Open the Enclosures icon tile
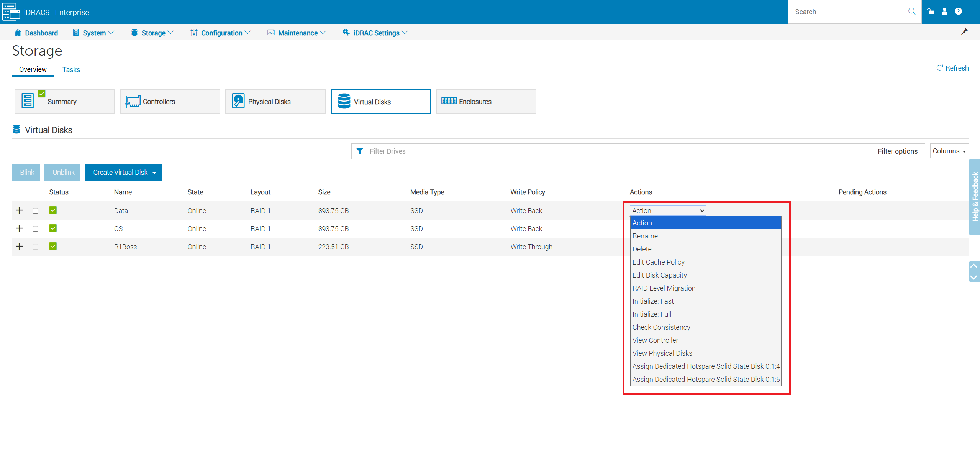Viewport: 980px width, 470px height. point(448,101)
